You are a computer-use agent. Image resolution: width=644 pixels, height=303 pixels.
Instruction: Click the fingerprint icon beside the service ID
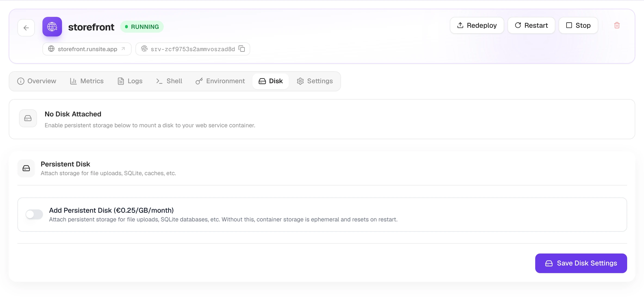[144, 49]
